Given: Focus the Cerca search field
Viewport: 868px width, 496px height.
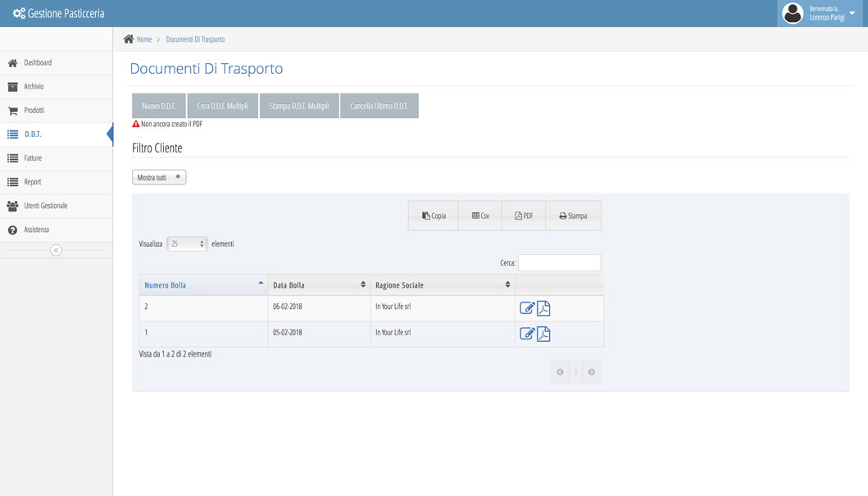Looking at the screenshot, I should pyautogui.click(x=559, y=262).
